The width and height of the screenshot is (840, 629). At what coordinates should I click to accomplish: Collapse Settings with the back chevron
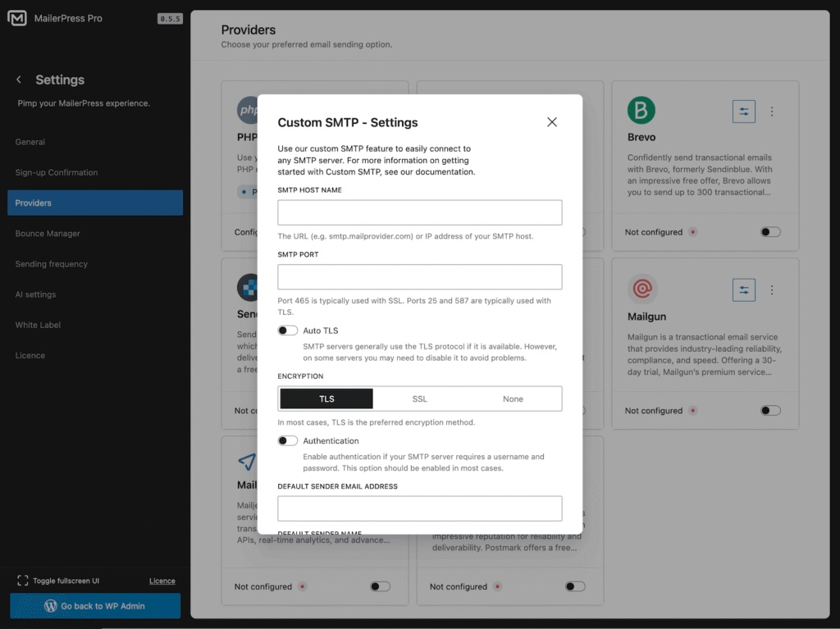click(19, 80)
